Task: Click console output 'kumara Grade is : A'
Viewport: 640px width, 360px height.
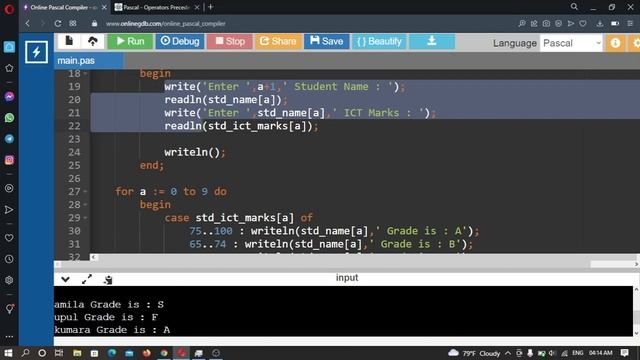Action: (x=112, y=330)
